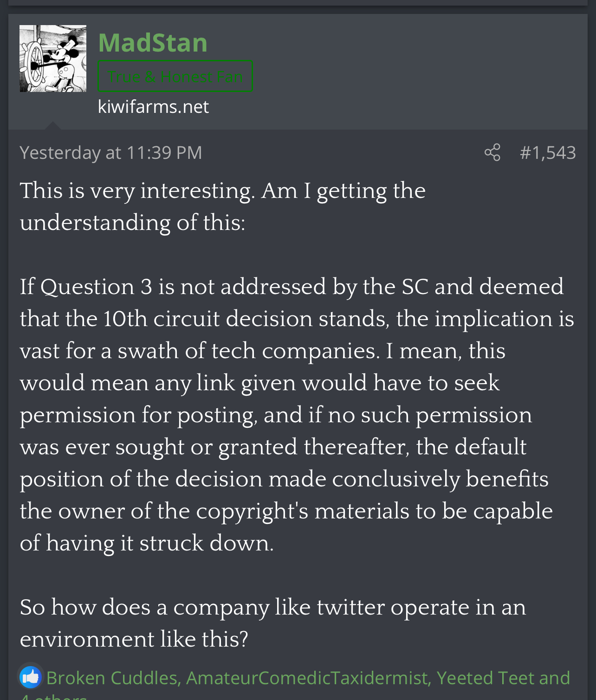
Task: Click the word 'and' ending the reactions line
Action: pos(554,678)
